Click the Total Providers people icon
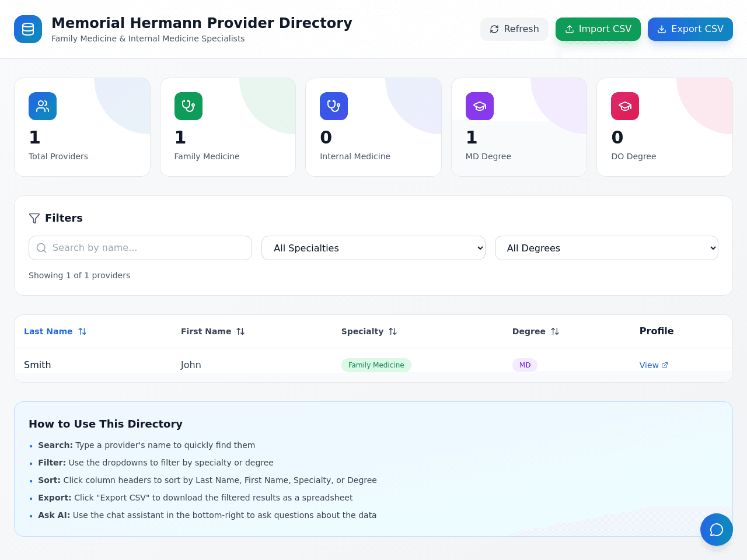 click(43, 106)
